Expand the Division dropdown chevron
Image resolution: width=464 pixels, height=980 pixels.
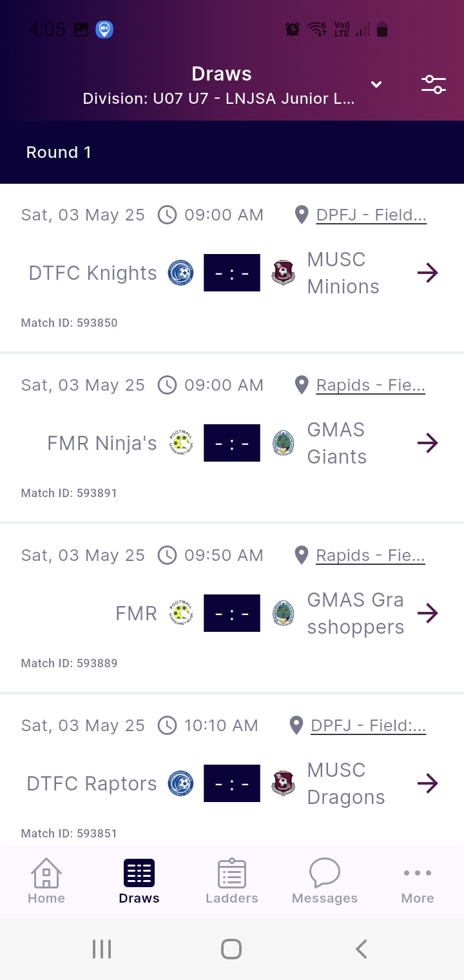376,84
